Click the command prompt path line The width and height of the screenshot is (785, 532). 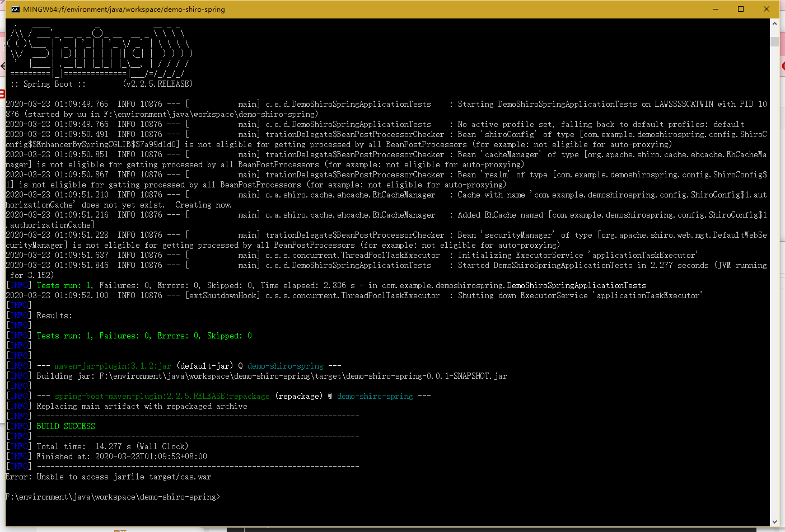pos(113,497)
